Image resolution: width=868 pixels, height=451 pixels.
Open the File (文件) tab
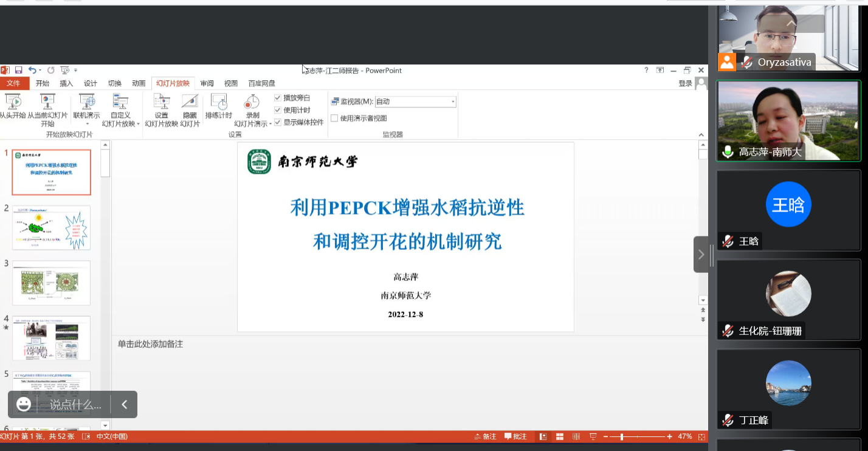tap(13, 83)
